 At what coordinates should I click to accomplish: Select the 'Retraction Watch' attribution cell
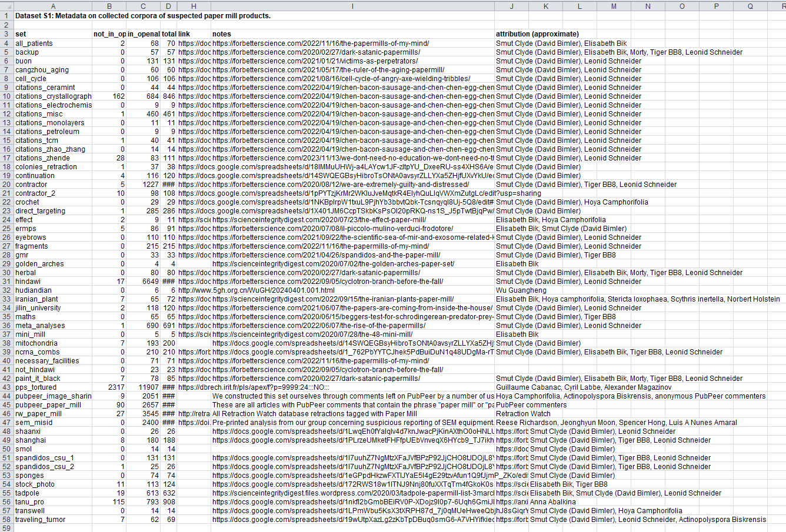click(x=523, y=414)
